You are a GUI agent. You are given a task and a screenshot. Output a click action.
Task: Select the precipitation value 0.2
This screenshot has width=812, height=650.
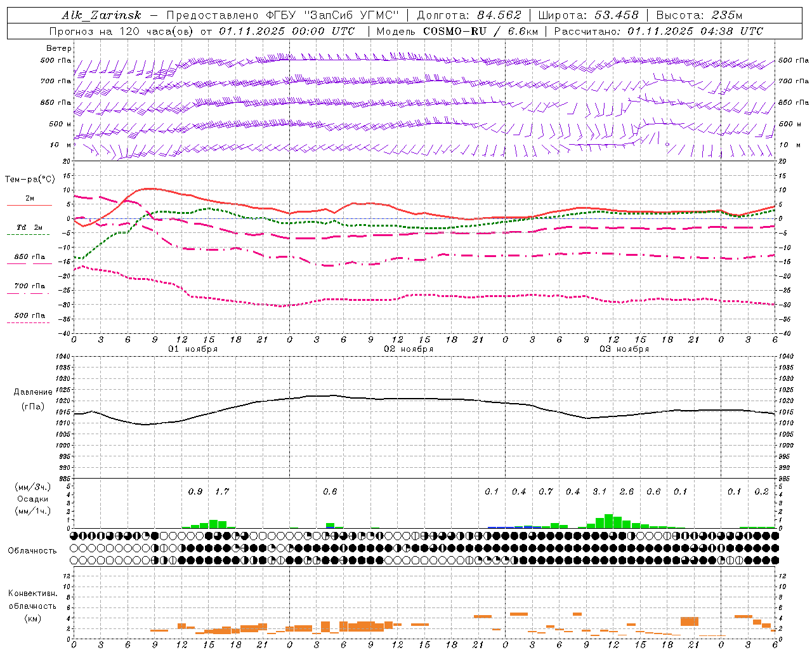tap(761, 491)
